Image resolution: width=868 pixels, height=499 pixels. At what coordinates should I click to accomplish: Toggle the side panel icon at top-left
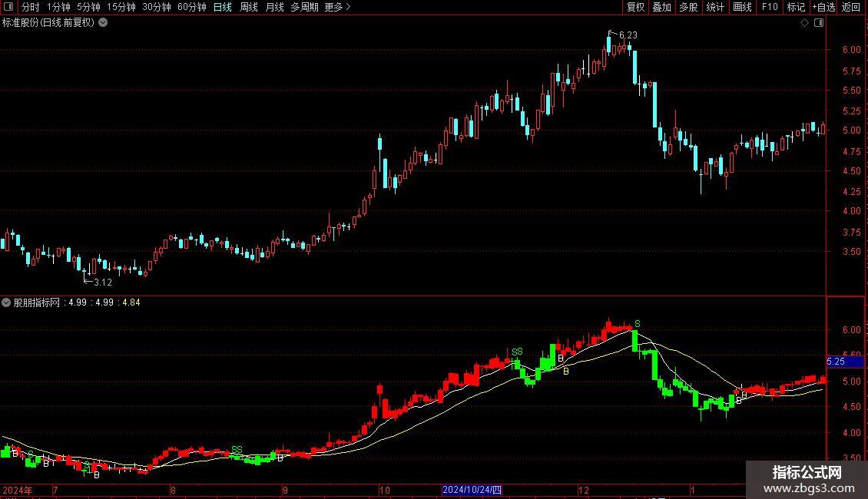pos(8,7)
